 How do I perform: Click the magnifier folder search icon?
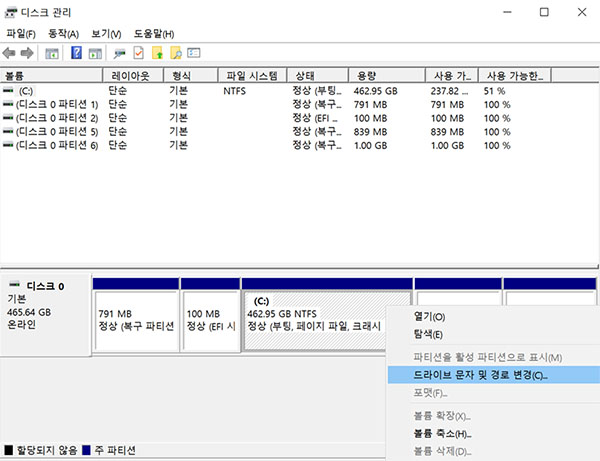[176, 53]
